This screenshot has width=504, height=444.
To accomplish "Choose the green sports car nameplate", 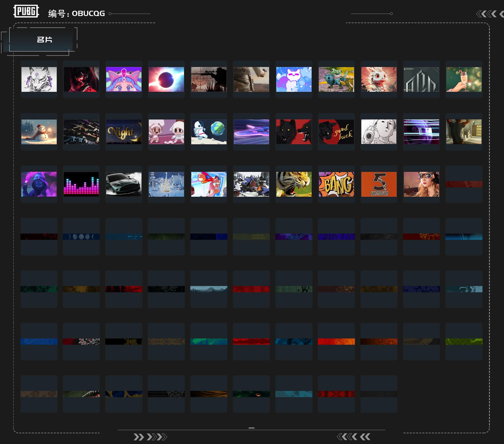I will [124, 184].
